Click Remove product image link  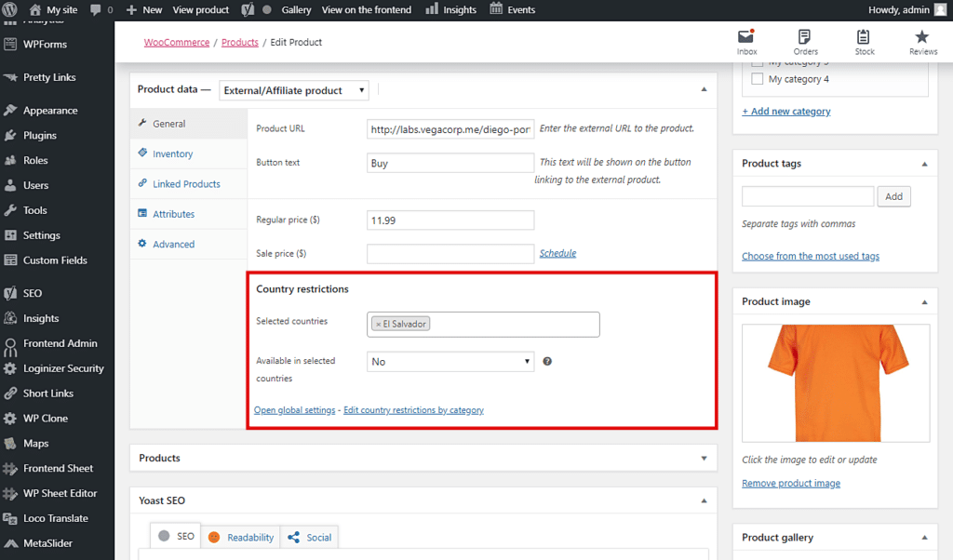point(789,483)
